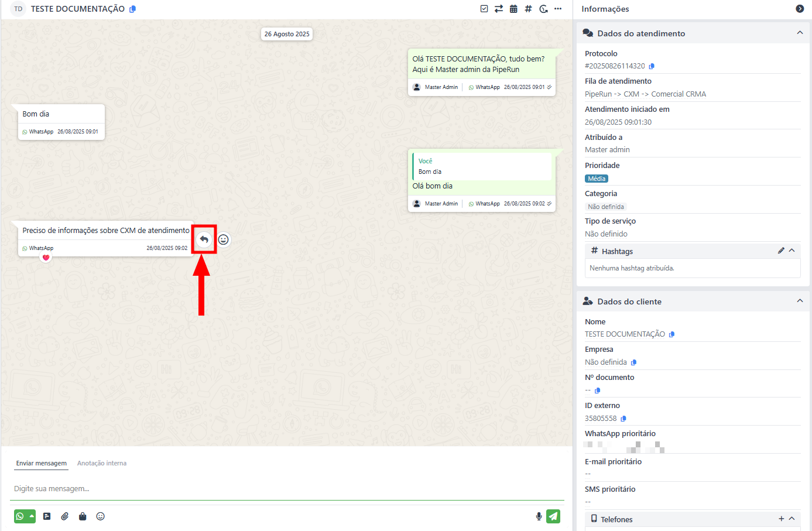812x531 pixels.
Task: Collapse the Dados do cliente section
Action: pos(800,302)
